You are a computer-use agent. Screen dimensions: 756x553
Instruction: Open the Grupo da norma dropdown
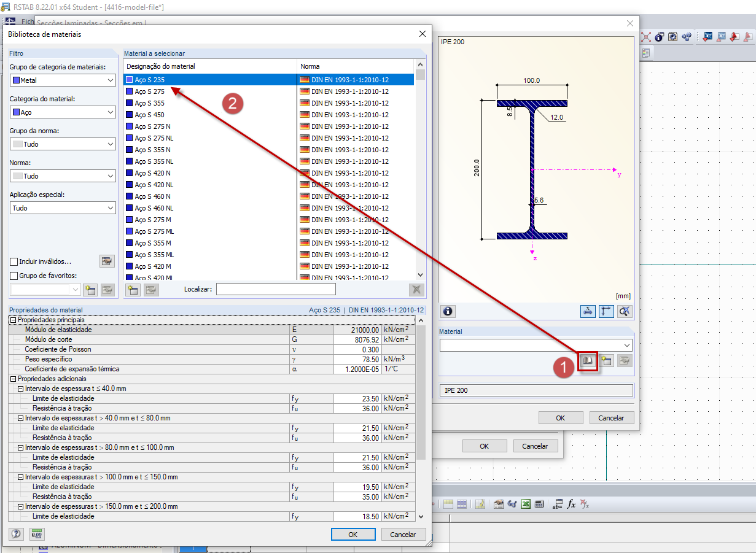pyautogui.click(x=63, y=144)
